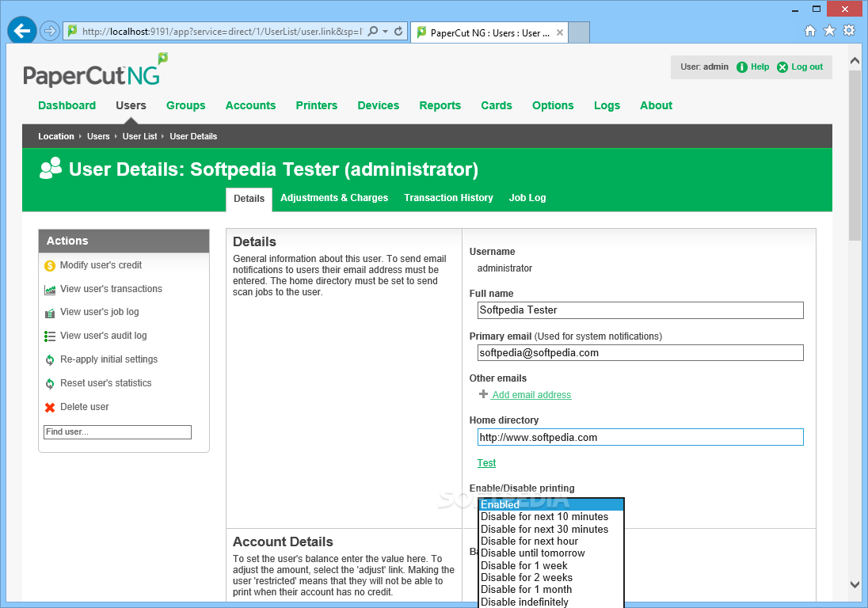Click User List in breadcrumb
The image size is (868, 608).
coord(139,136)
